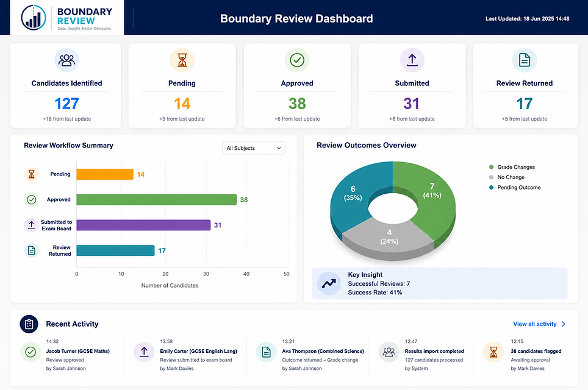The width and height of the screenshot is (588, 390).
Task: Click 'Review submitted to exam board' text
Action: 196,360
